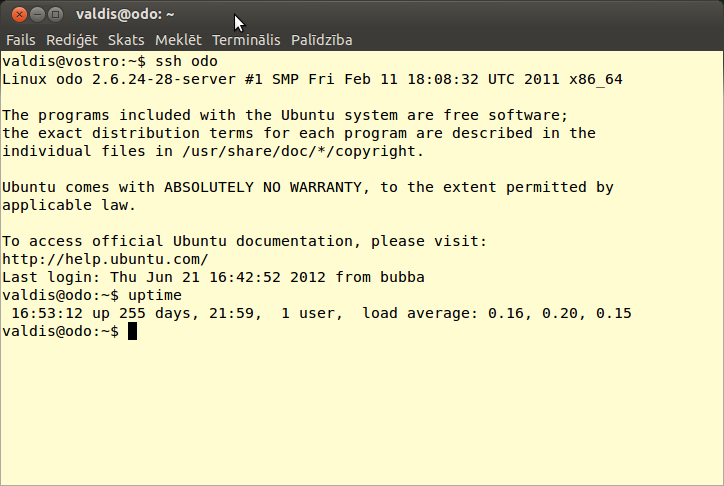Open the Meklēt menu
Screen dimensions: 724x486
click(x=178, y=40)
